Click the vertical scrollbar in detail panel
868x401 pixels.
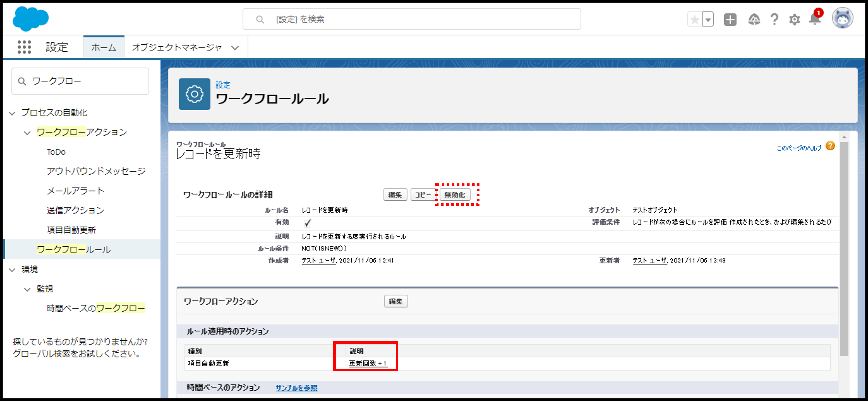pyautogui.click(x=844, y=249)
